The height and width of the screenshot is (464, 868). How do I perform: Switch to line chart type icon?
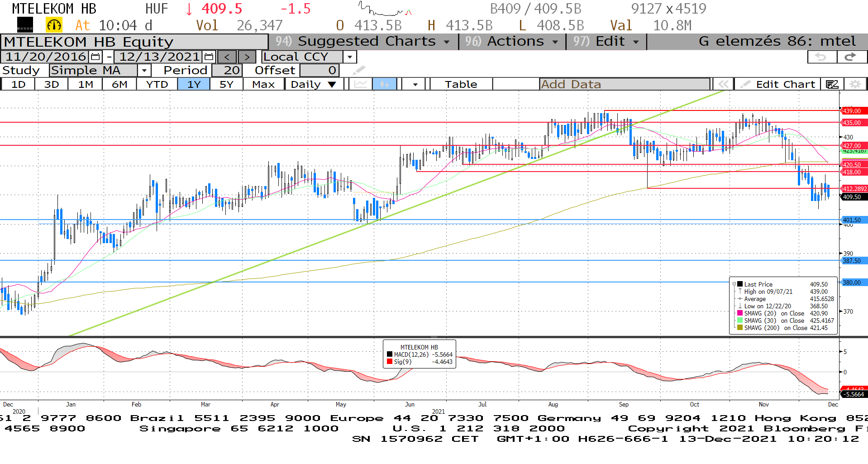[361, 84]
